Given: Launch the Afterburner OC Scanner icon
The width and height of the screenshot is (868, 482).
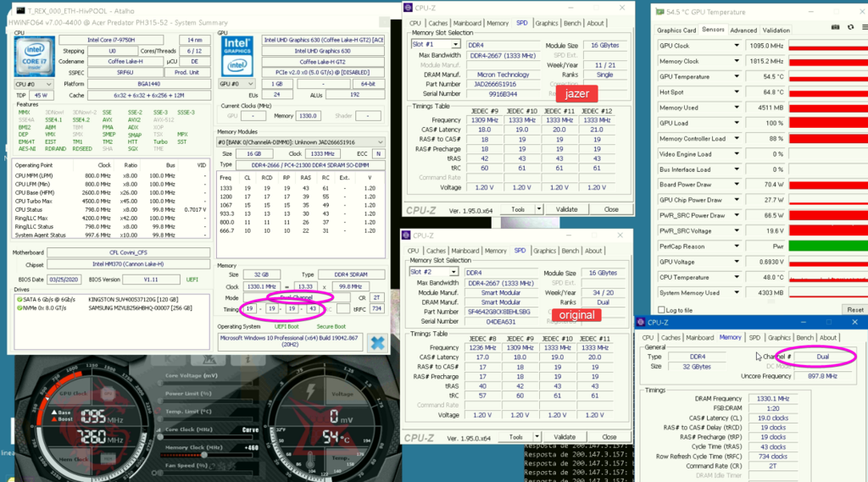Looking at the screenshot, I should [x=209, y=360].
